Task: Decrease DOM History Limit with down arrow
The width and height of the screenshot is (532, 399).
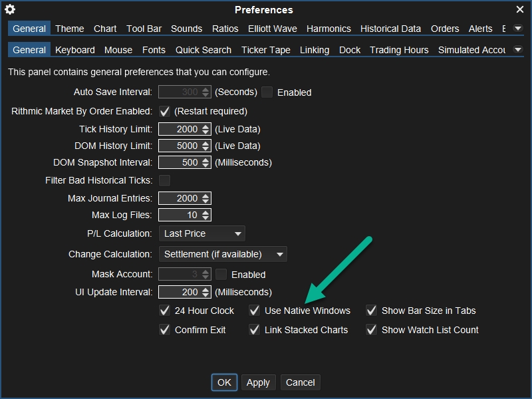Action: [x=206, y=148]
